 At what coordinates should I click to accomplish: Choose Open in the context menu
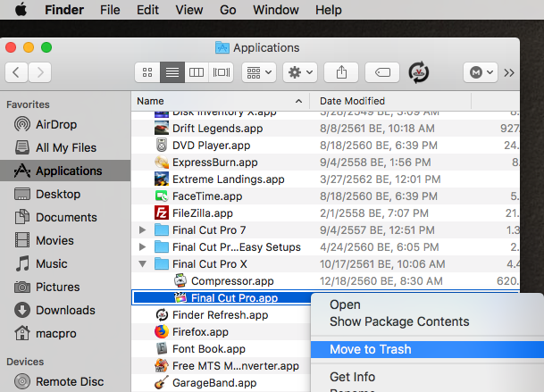[x=427, y=304]
